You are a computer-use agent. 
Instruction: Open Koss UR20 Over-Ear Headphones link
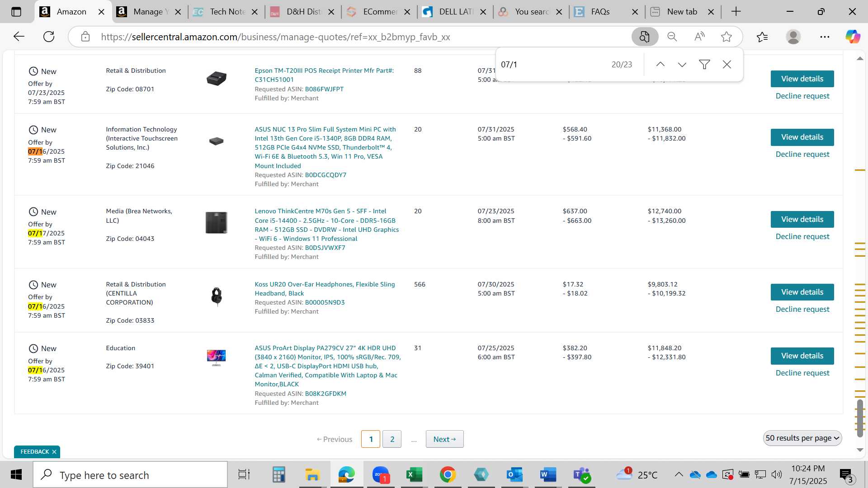[x=325, y=289]
